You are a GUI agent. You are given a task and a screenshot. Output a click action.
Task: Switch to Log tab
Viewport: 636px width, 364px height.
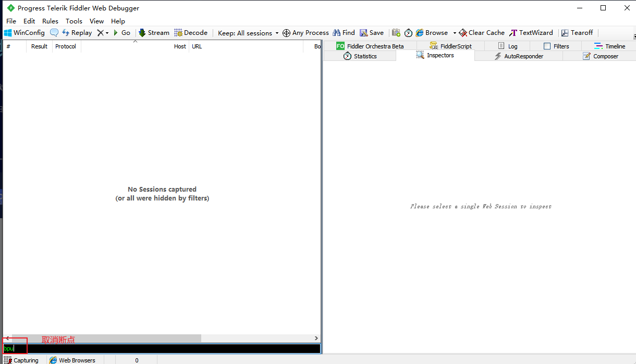[x=507, y=46]
